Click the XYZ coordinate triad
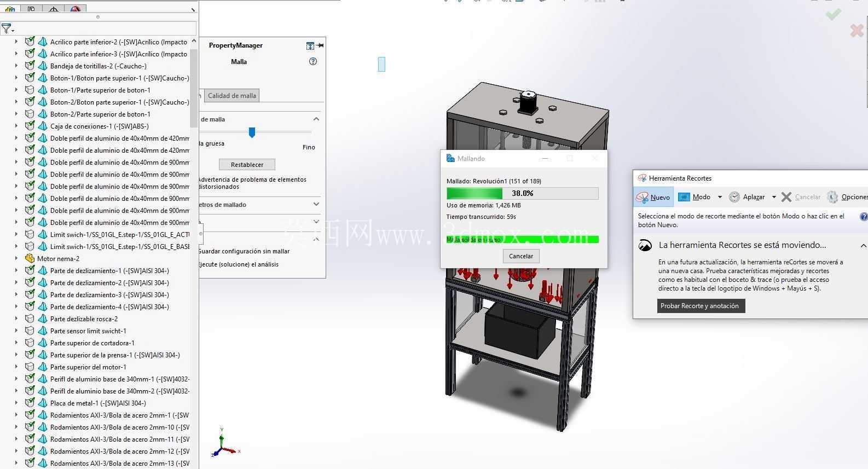This screenshot has width=868, height=469. pyautogui.click(x=224, y=443)
